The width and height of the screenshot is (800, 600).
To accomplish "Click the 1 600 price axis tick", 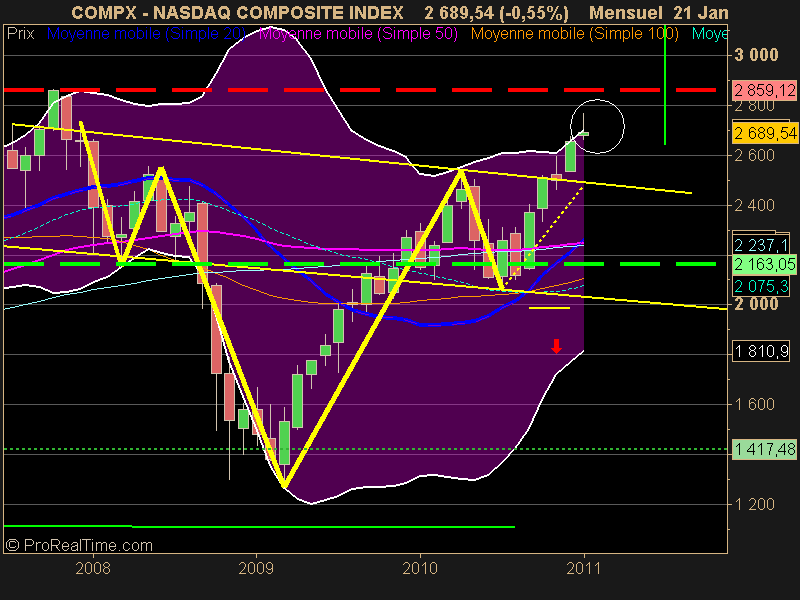I will (x=755, y=404).
